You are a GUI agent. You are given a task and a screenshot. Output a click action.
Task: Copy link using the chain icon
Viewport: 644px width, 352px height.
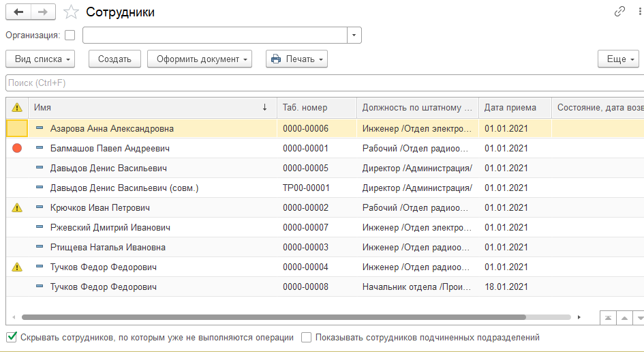[619, 12]
